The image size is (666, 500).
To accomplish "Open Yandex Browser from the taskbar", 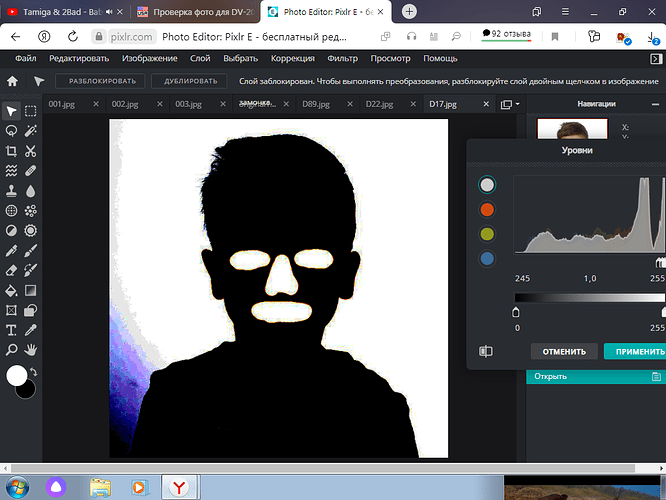I will coord(179,487).
